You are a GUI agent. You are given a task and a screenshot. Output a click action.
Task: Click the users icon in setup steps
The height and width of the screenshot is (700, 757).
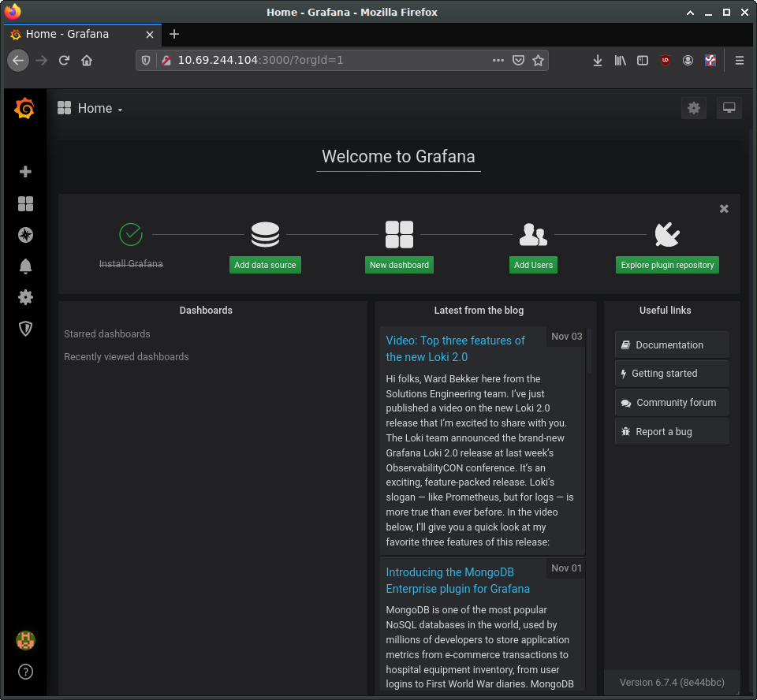[533, 235]
